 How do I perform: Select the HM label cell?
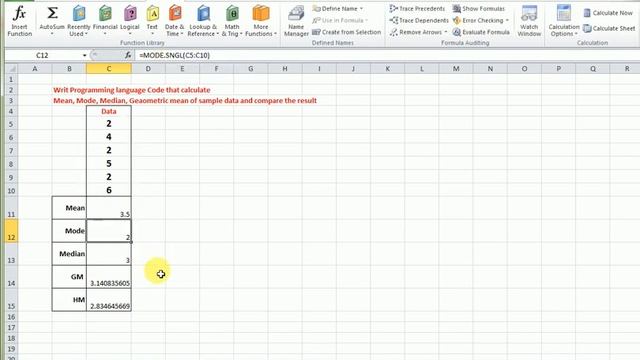pyautogui.click(x=69, y=300)
